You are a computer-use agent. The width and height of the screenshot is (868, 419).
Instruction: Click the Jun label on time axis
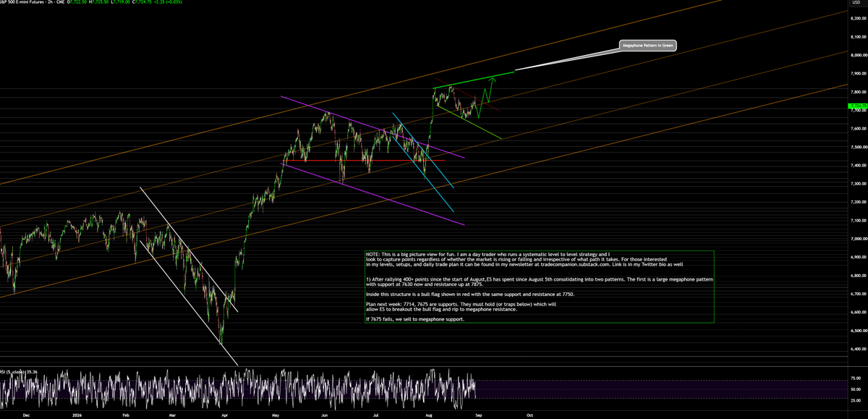point(325,415)
